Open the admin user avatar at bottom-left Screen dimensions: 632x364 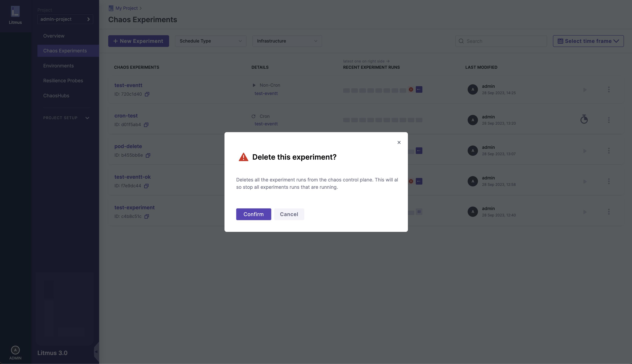[x=15, y=350]
